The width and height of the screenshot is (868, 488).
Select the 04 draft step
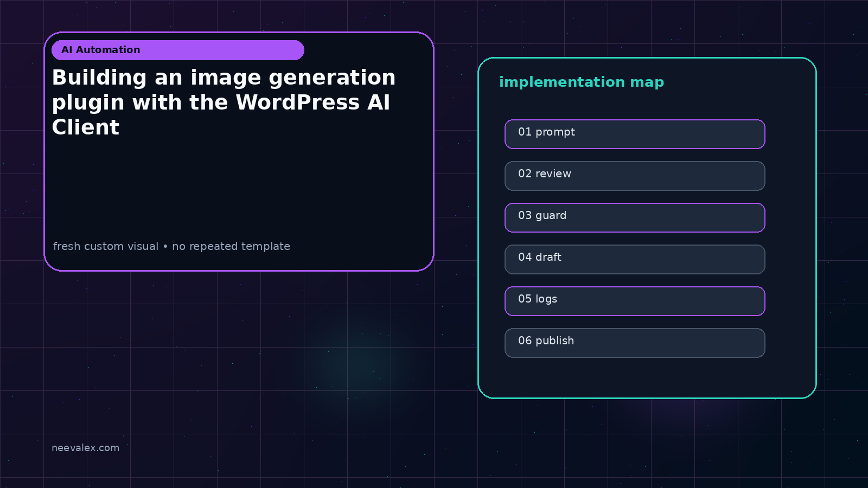pyautogui.click(x=635, y=259)
